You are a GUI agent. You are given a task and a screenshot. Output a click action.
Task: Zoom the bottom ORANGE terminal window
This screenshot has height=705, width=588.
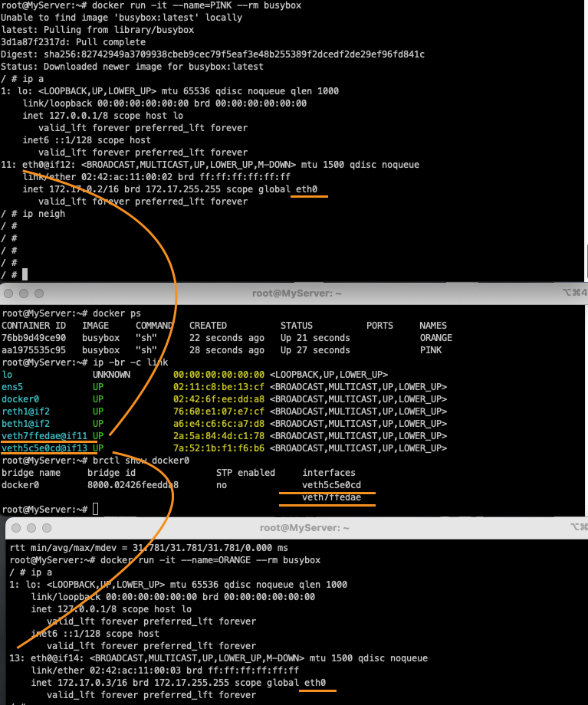click(x=47, y=528)
